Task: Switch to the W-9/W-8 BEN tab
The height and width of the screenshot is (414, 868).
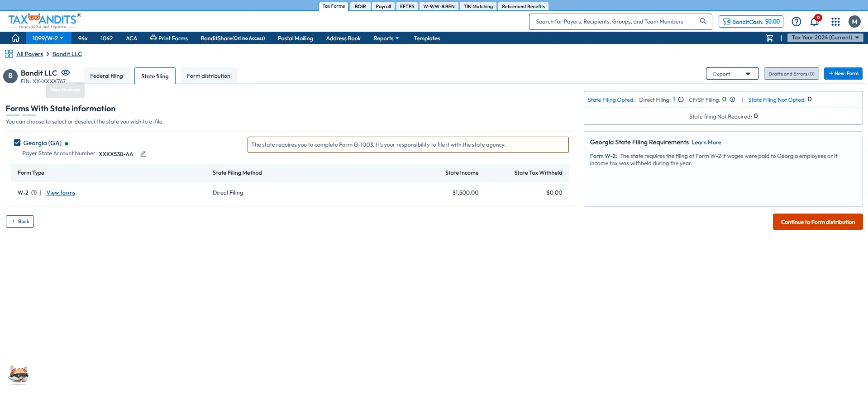Action: pyautogui.click(x=439, y=6)
